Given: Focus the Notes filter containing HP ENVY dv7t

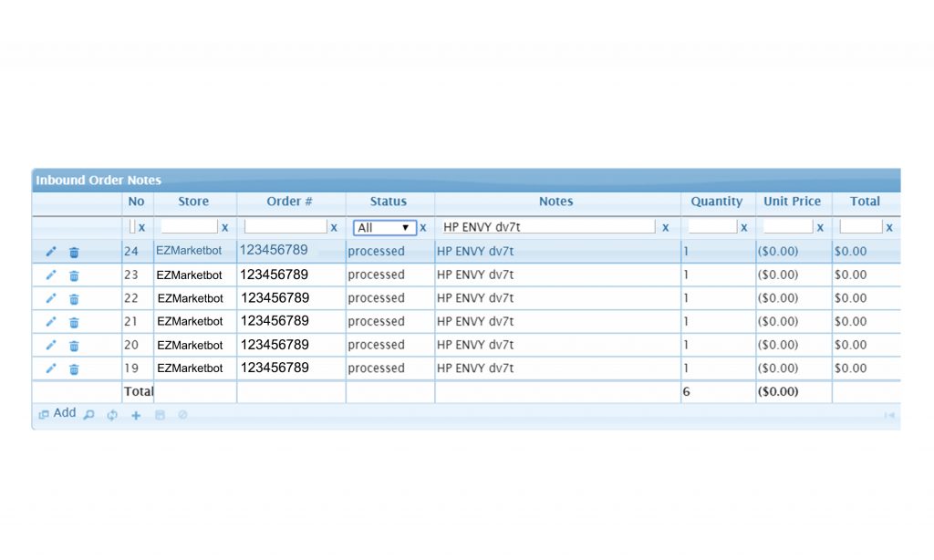Looking at the screenshot, I should click(548, 226).
